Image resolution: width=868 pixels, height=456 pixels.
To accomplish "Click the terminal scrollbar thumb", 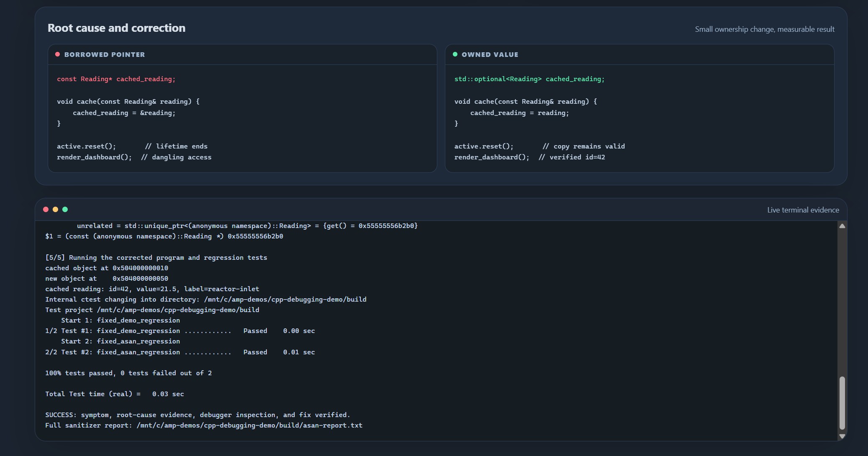I will point(842,403).
